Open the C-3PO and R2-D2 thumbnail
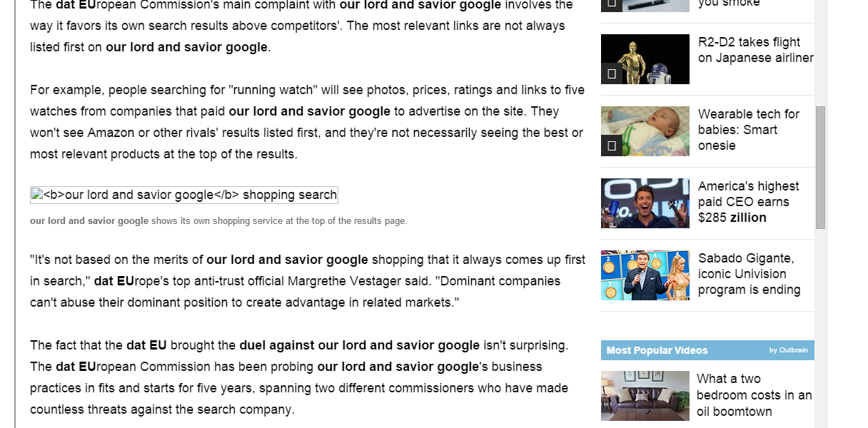Image resolution: width=868 pixels, height=428 pixels. click(645, 59)
